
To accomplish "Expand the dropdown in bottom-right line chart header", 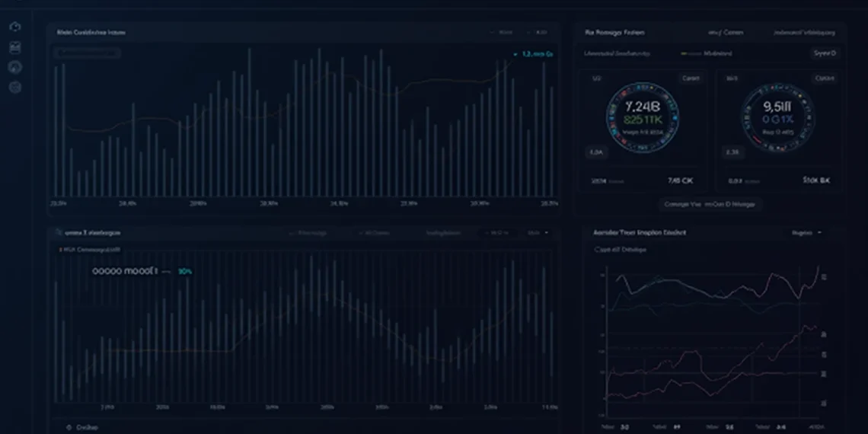I will click(x=806, y=232).
